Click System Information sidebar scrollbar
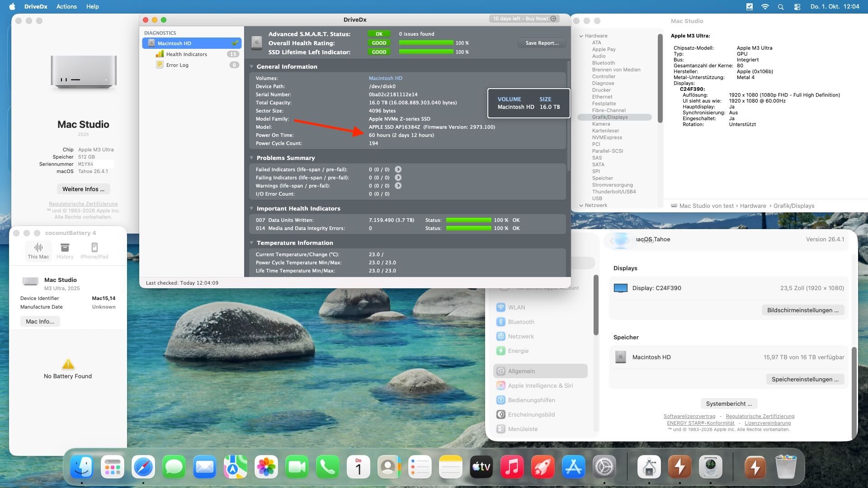Image resolution: width=868 pixels, height=488 pixels. pos(660,78)
